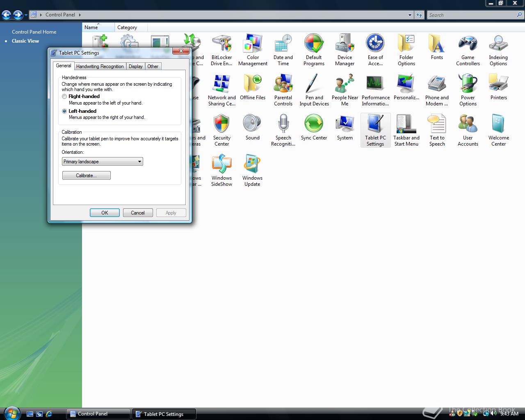Open Offline Files icon
The image size is (525, 420).
[253, 87]
